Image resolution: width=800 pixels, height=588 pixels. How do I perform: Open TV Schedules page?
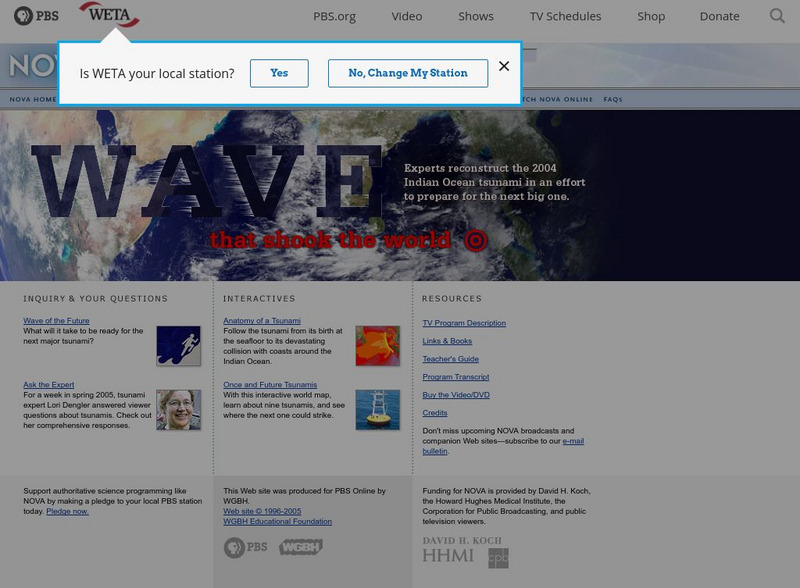click(565, 16)
